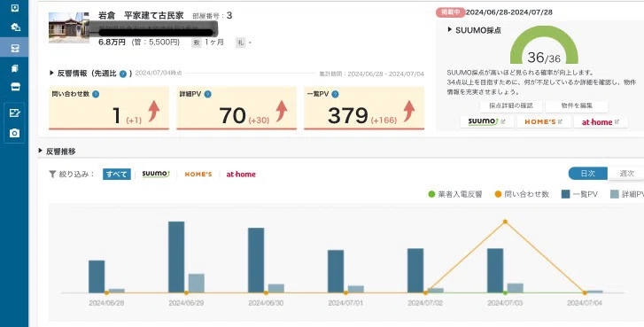This screenshot has width=644, height=327.
Task: Toggle 問い合わせ数 legend item
Action: tap(522, 194)
